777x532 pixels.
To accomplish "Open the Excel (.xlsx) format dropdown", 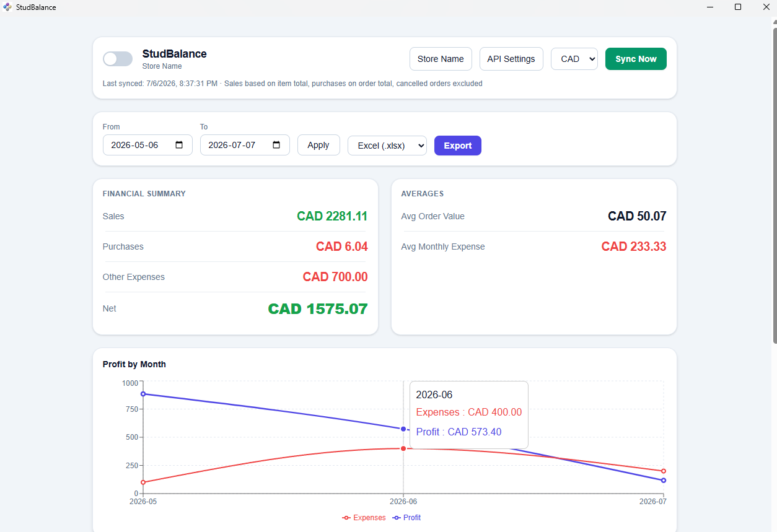I will click(387, 146).
